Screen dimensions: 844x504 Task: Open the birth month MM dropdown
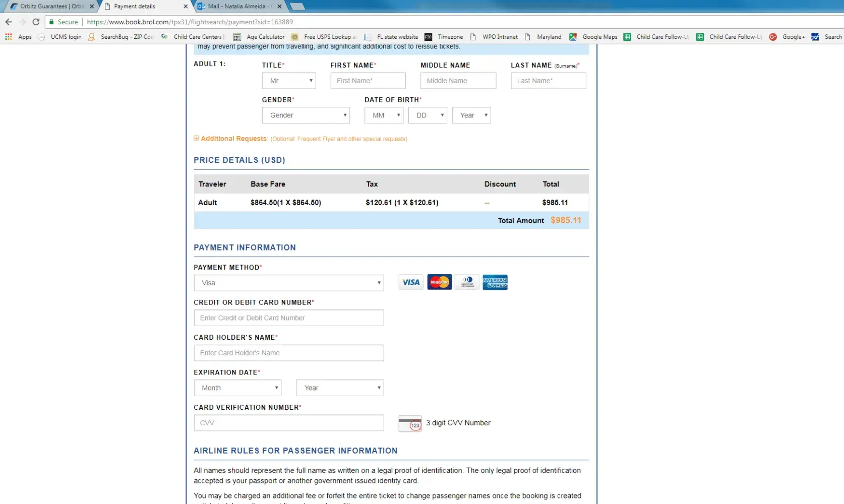coord(384,115)
